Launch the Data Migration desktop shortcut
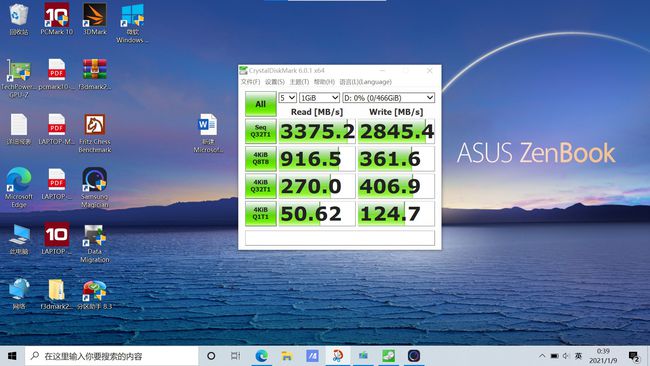 tap(95, 243)
